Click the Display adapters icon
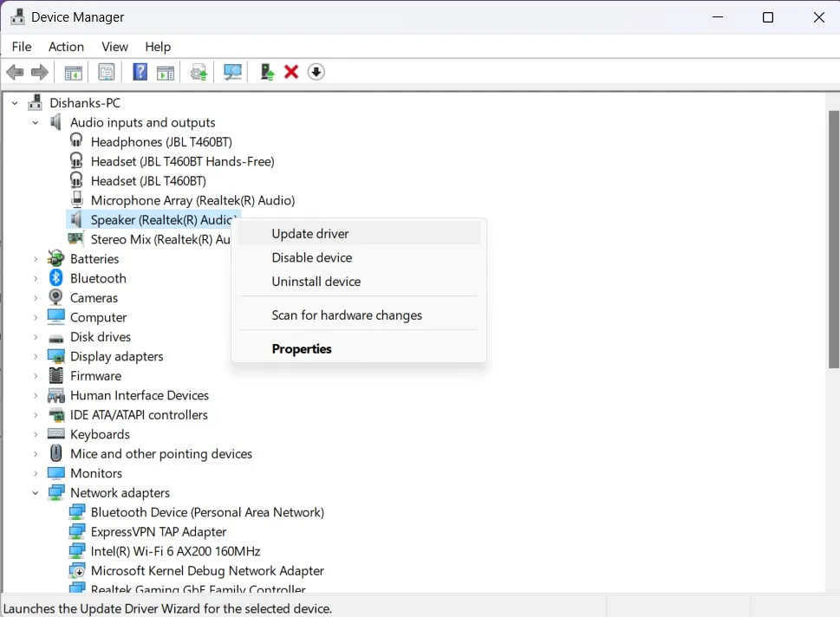This screenshot has width=840, height=617. [x=55, y=356]
